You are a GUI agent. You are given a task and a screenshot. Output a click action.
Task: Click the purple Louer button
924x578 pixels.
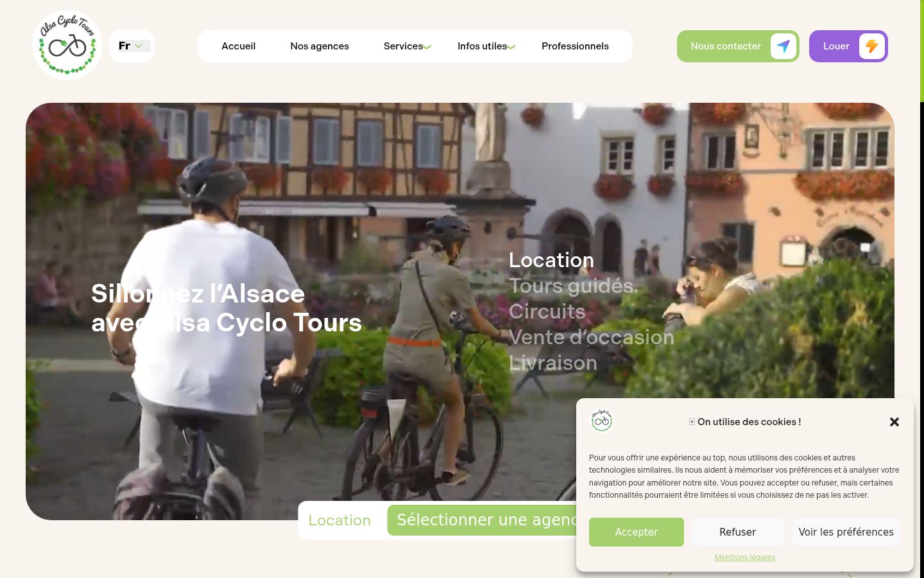pyautogui.click(x=848, y=46)
